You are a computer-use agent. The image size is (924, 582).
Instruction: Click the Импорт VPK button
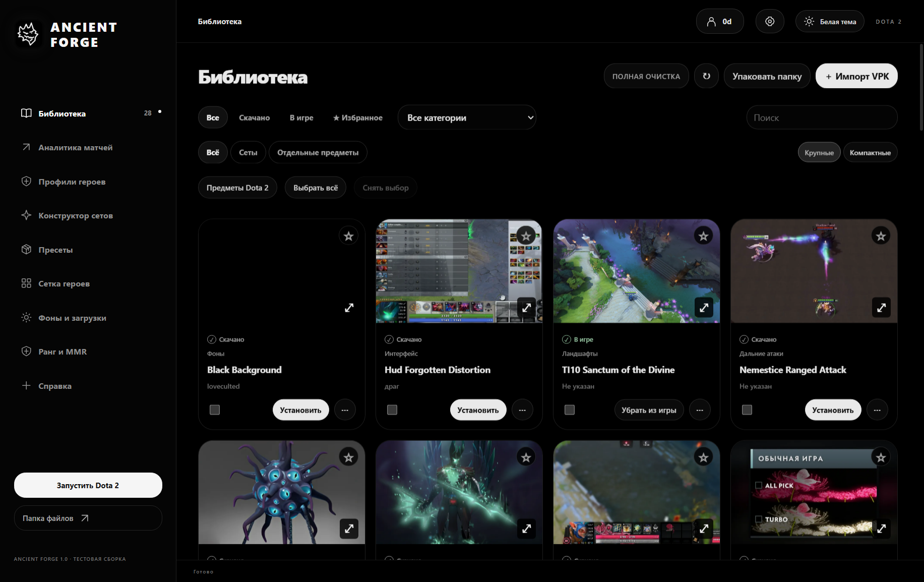[x=856, y=76]
